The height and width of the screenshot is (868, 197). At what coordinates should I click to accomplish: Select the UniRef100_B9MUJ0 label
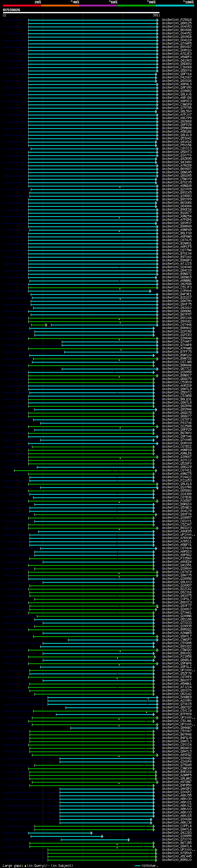click(x=177, y=860)
